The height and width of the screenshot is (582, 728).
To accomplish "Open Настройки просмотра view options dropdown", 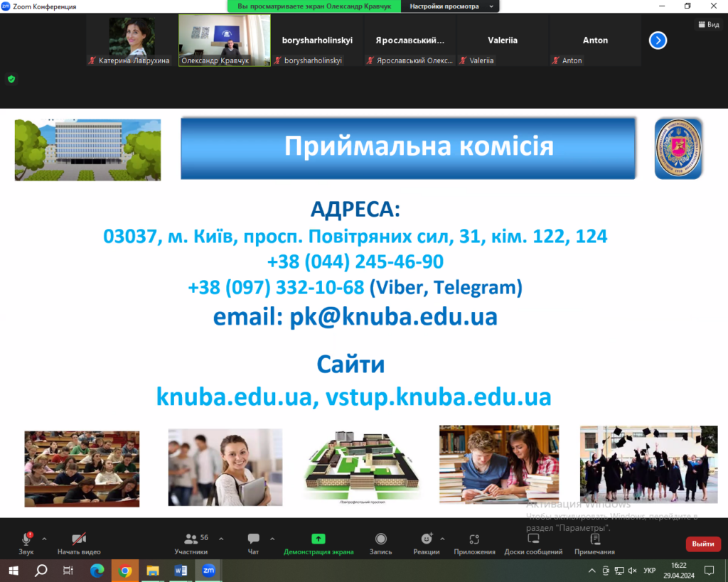I will 450,6.
